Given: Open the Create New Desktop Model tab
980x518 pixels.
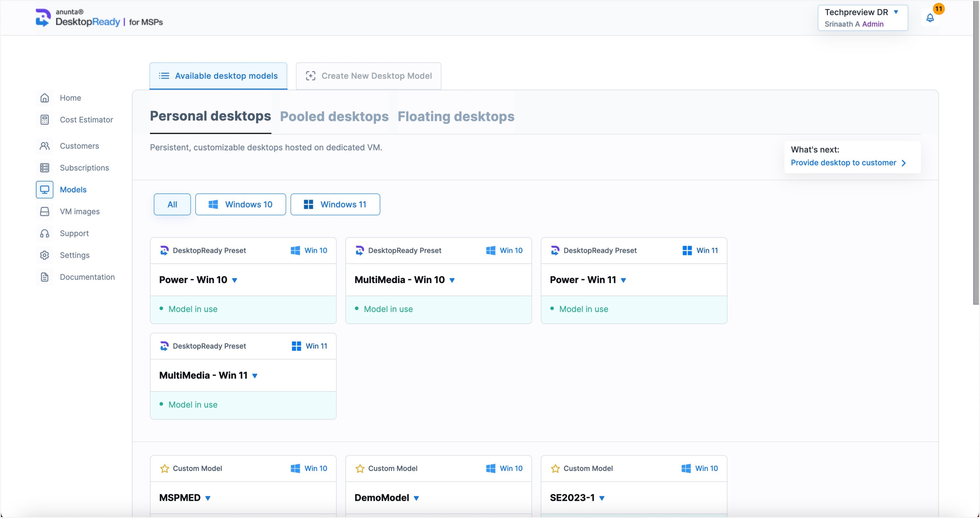Looking at the screenshot, I should pos(368,76).
